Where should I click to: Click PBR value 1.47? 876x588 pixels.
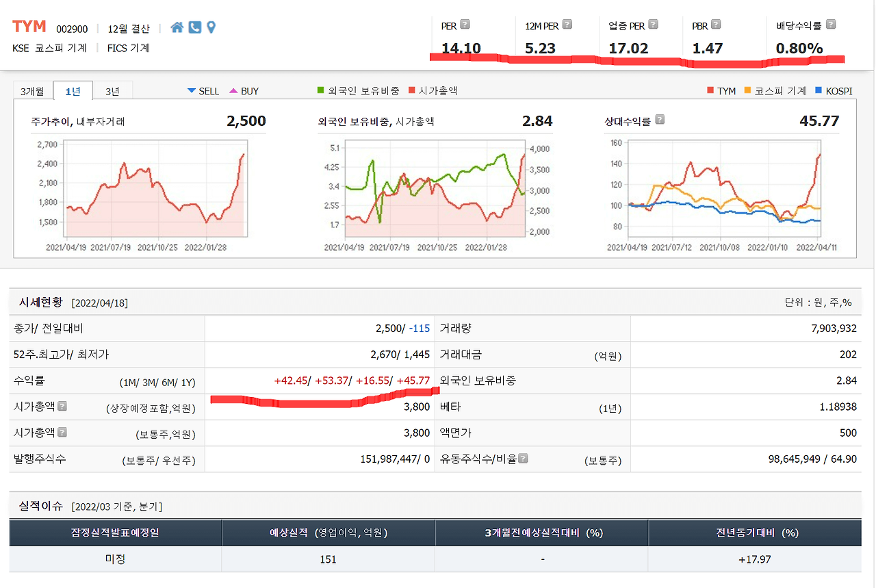click(x=707, y=48)
